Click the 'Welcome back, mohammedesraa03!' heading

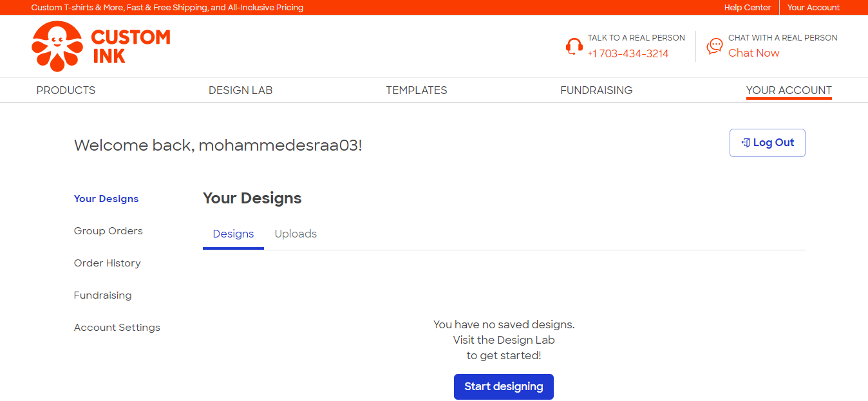tap(218, 145)
